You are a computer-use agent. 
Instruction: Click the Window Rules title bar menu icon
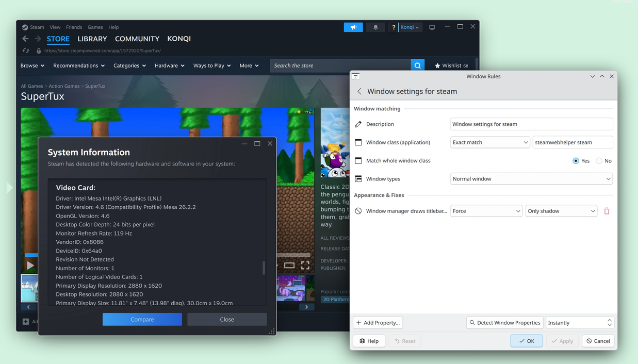[356, 76]
